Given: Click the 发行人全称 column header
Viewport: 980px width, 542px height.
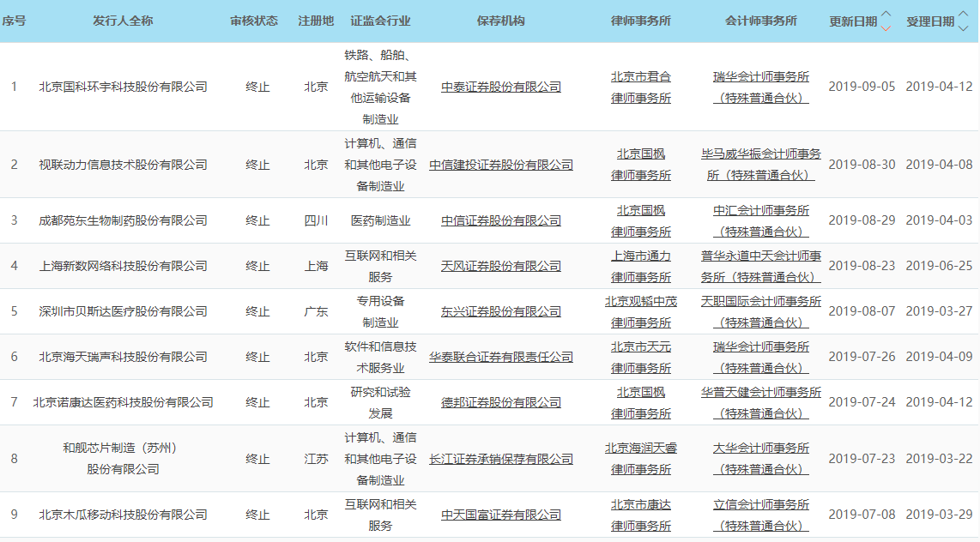Looking at the screenshot, I should pyautogui.click(x=124, y=21).
